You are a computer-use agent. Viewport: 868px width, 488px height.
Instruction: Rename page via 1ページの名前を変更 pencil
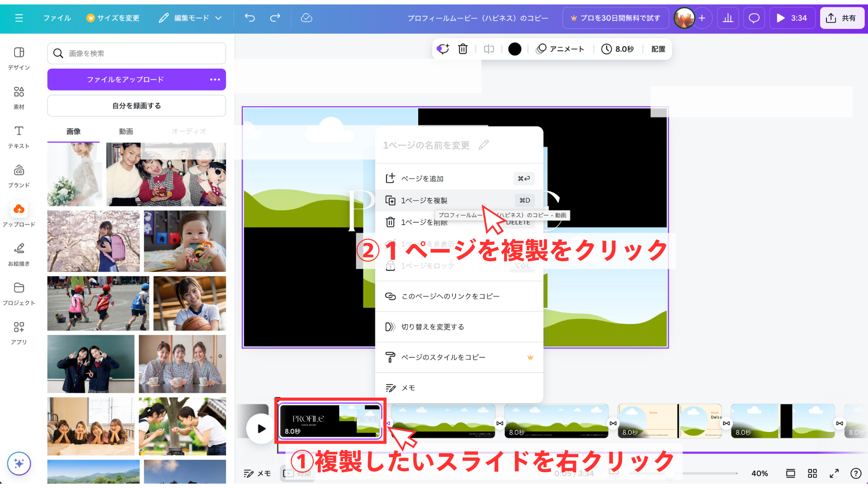(x=484, y=145)
